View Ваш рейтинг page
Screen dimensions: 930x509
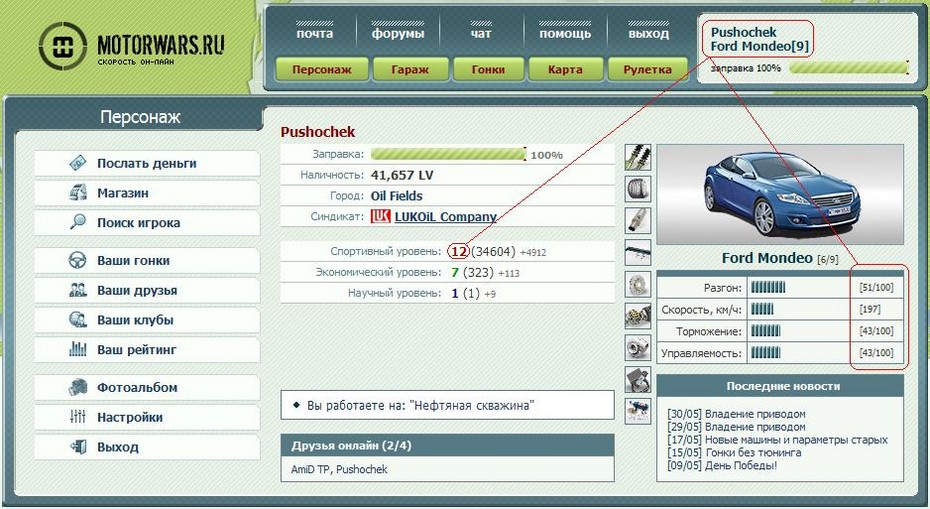tap(147, 349)
